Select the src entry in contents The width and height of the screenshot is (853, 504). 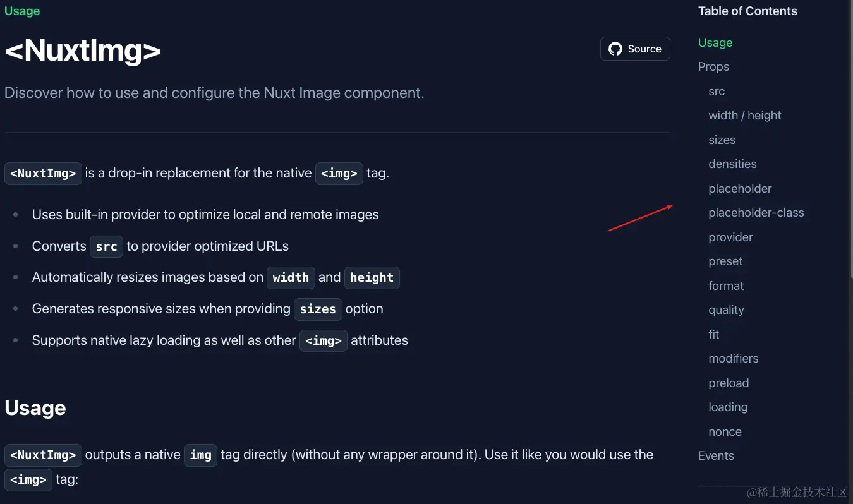click(x=717, y=91)
